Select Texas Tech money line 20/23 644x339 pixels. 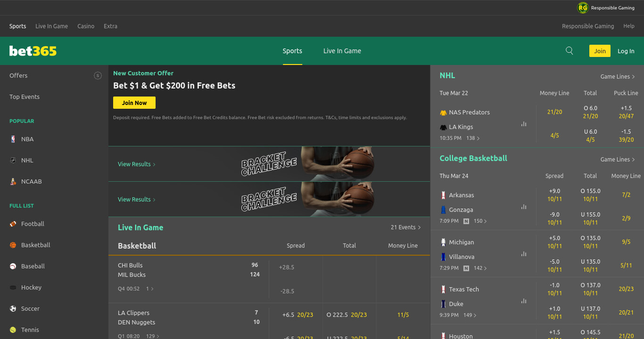(626, 289)
